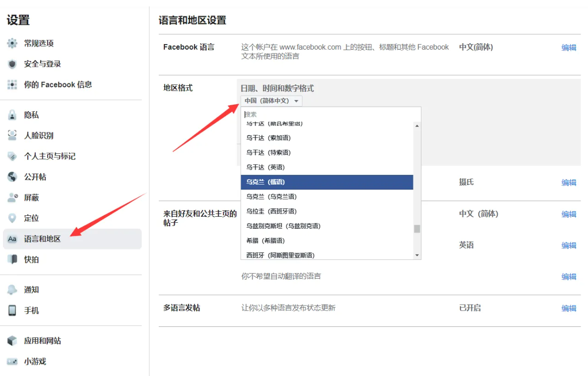Edit the 多语言发帖 setting
Viewport: 588px width, 376px height.
[x=569, y=308]
